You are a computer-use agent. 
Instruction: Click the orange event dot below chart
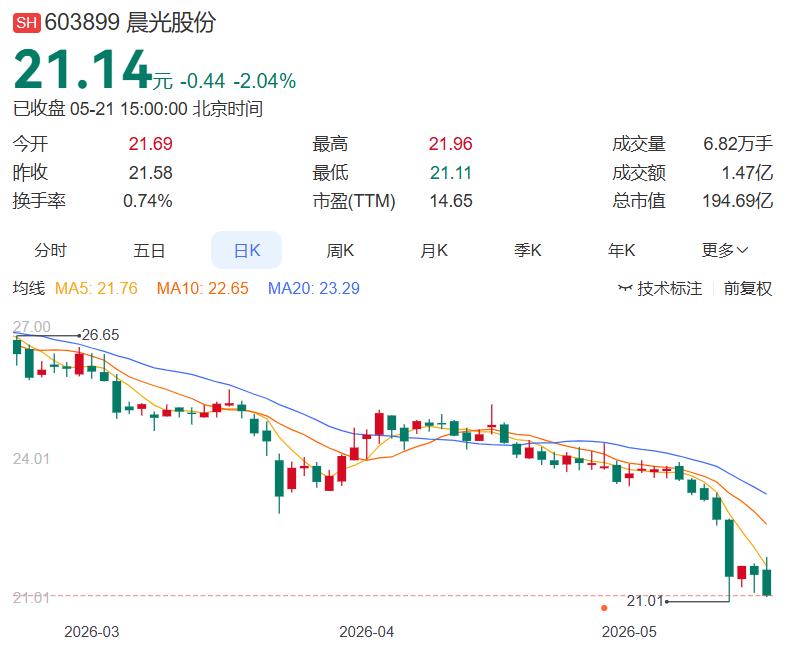[604, 608]
